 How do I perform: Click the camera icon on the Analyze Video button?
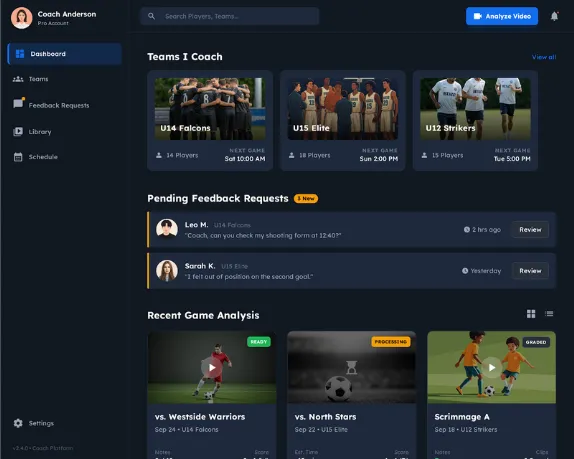pyautogui.click(x=477, y=16)
